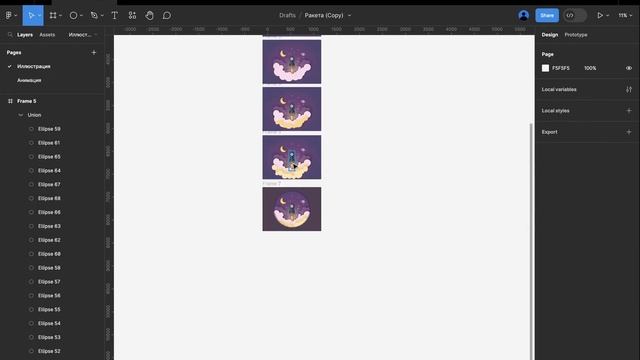Select the Text tool
Screen dimensions: 640x360
(x=115, y=16)
